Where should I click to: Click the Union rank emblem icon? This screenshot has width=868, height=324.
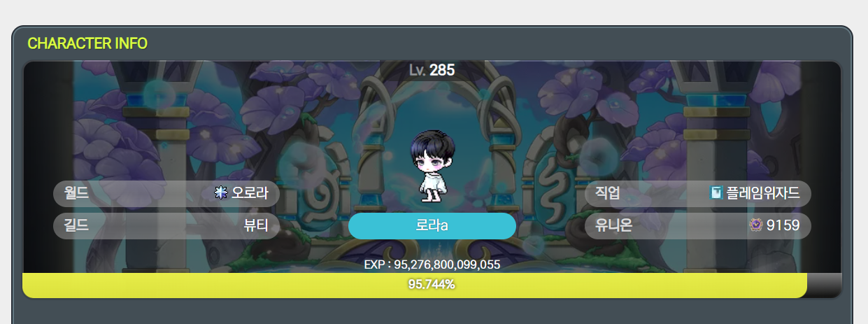(756, 225)
